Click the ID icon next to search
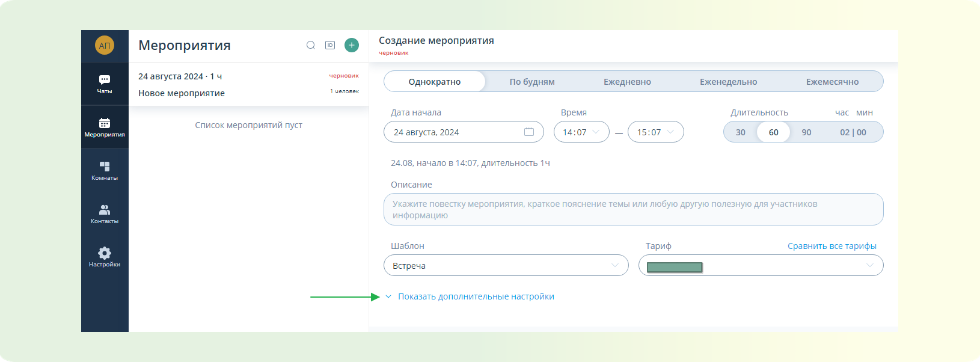980x362 pixels. click(330, 45)
